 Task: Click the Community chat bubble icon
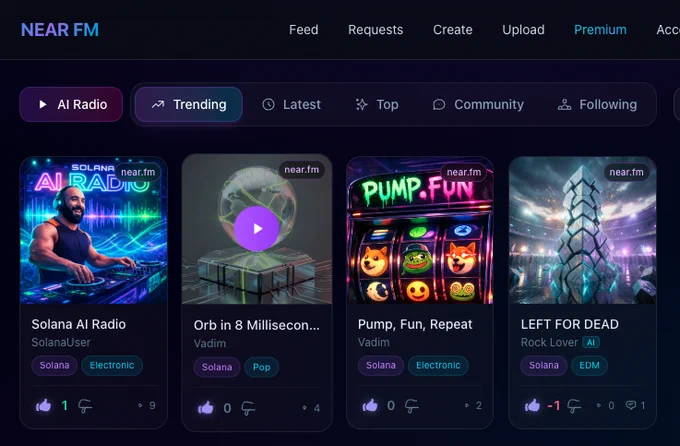pos(439,105)
